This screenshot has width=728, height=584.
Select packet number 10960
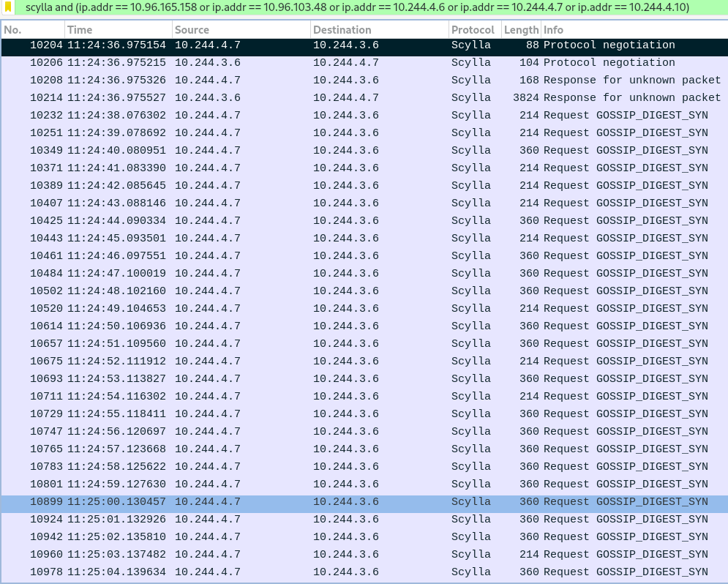[364, 554]
